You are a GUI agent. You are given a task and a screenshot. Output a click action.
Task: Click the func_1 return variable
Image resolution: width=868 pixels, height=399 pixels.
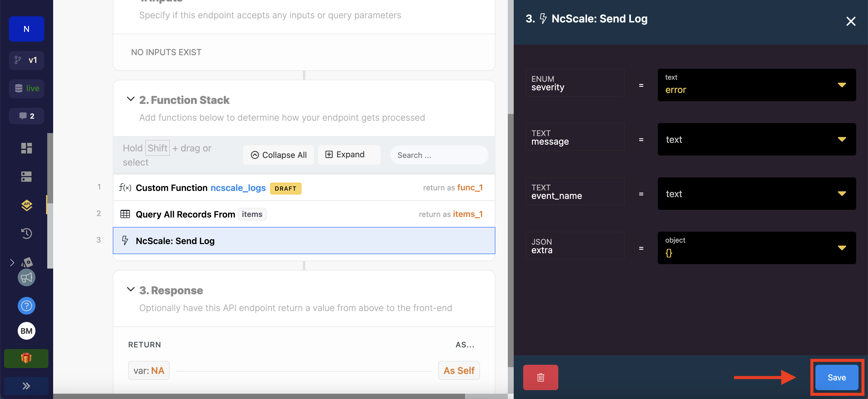coord(470,187)
